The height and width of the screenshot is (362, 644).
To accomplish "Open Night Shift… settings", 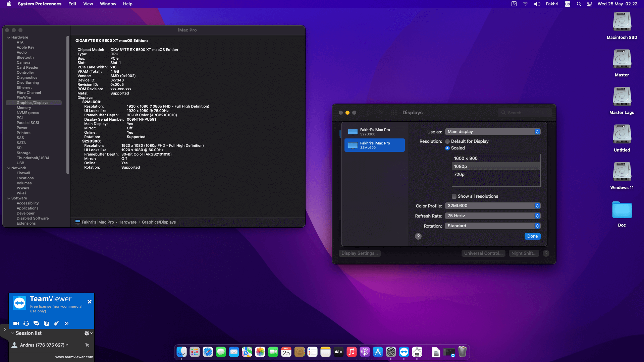I will 524,253.
